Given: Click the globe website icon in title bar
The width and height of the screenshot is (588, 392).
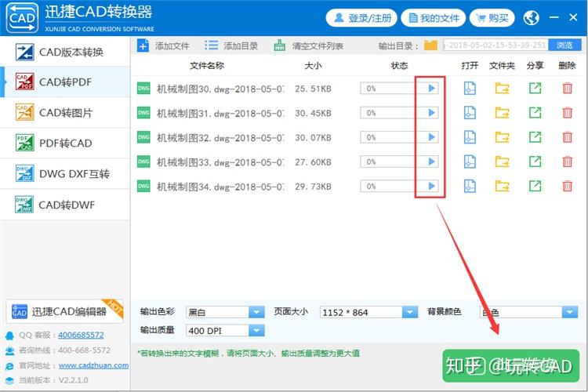Looking at the screenshot, I should coord(531,17).
